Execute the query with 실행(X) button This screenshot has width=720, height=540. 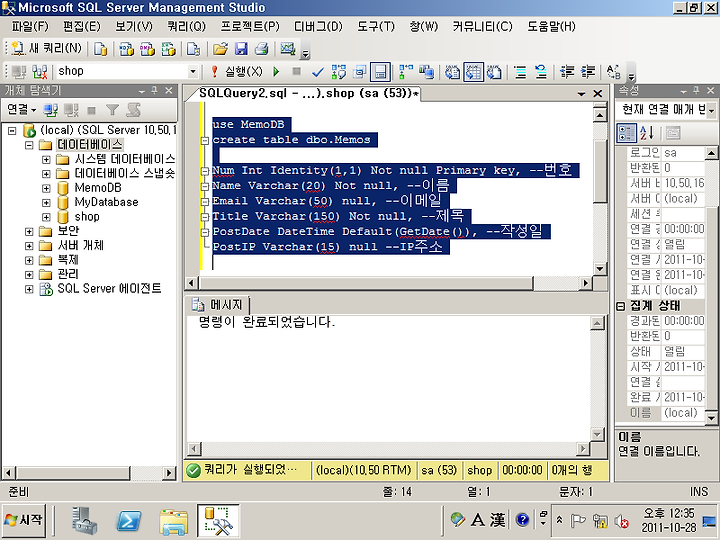(237, 72)
